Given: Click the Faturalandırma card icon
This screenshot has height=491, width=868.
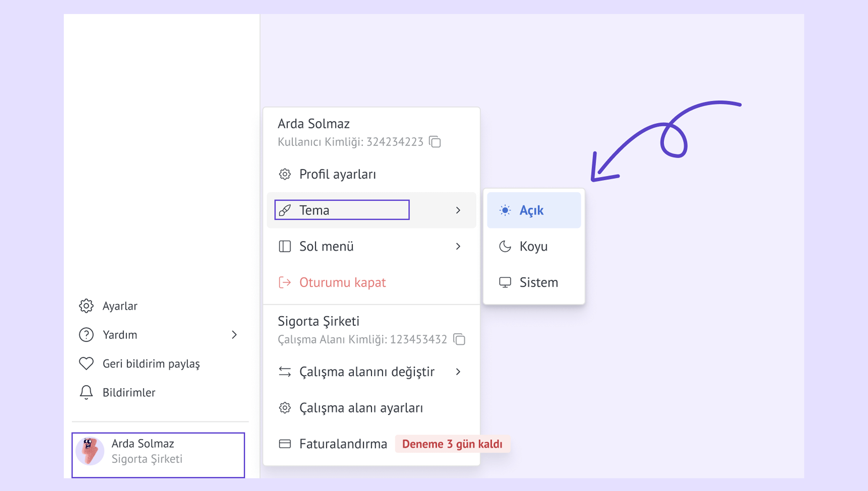Looking at the screenshot, I should [285, 444].
